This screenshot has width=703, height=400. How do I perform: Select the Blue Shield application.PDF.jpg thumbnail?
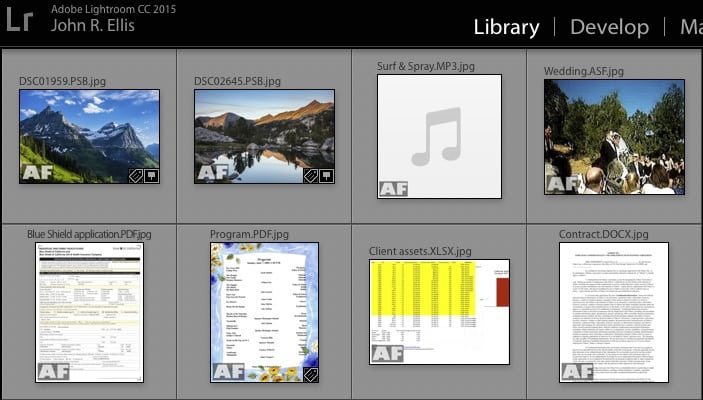(x=90, y=312)
